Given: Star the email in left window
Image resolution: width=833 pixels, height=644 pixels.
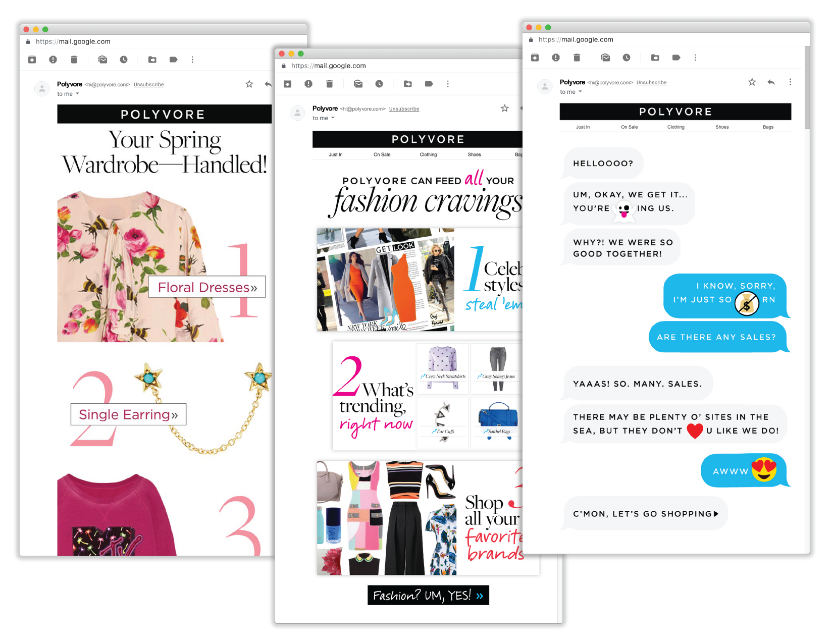Looking at the screenshot, I should pyautogui.click(x=249, y=84).
